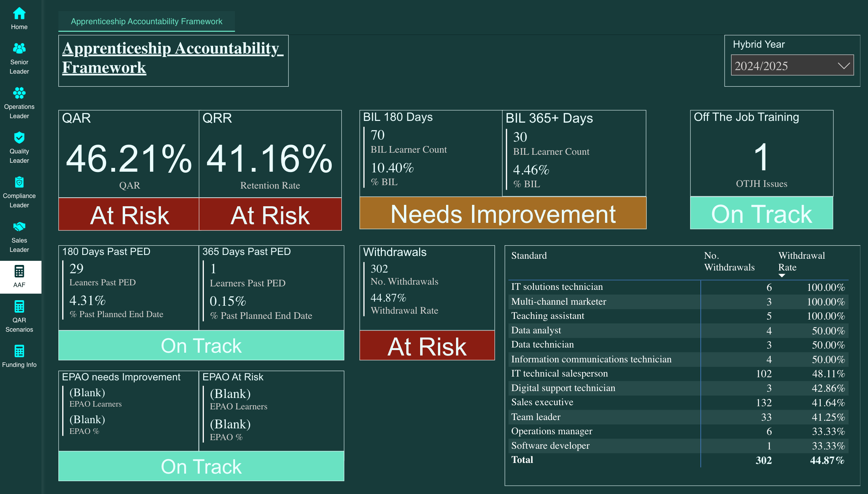Image resolution: width=868 pixels, height=494 pixels.
Task: Select Quality Leader shield icon
Action: pyautogui.click(x=19, y=138)
